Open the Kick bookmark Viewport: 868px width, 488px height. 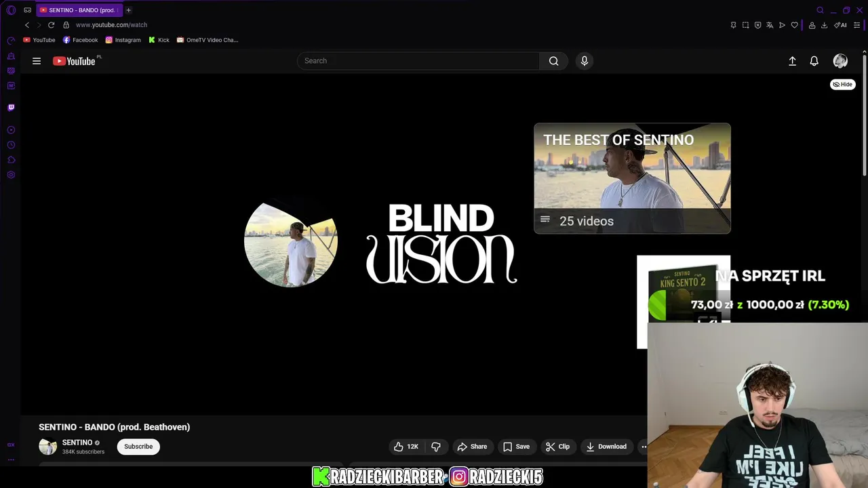point(159,40)
